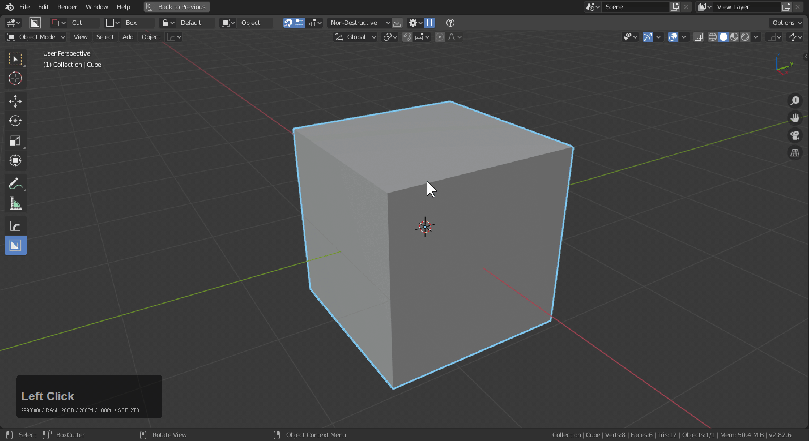
Task: Toggle X-ray display in viewport header
Action: 699,37
